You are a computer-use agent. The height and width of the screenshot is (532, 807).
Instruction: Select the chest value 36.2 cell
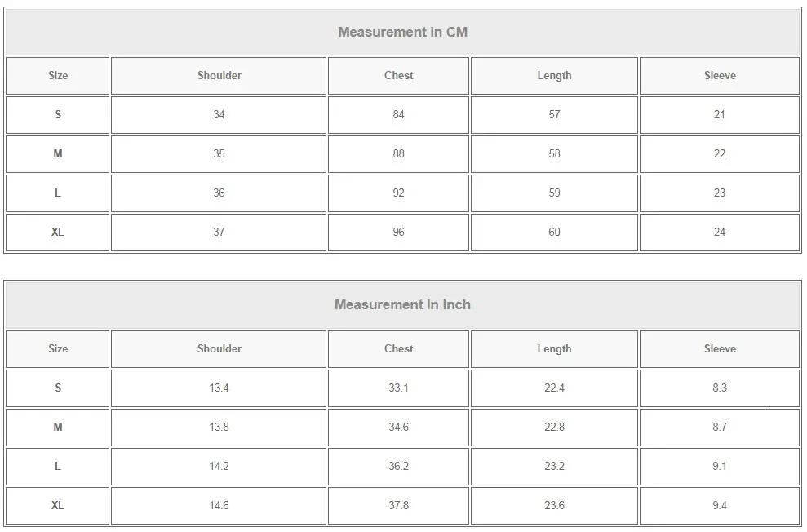pyautogui.click(x=398, y=467)
